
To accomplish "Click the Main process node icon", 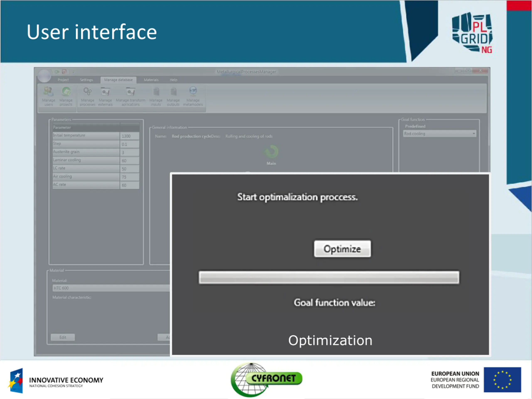I will (x=271, y=151).
